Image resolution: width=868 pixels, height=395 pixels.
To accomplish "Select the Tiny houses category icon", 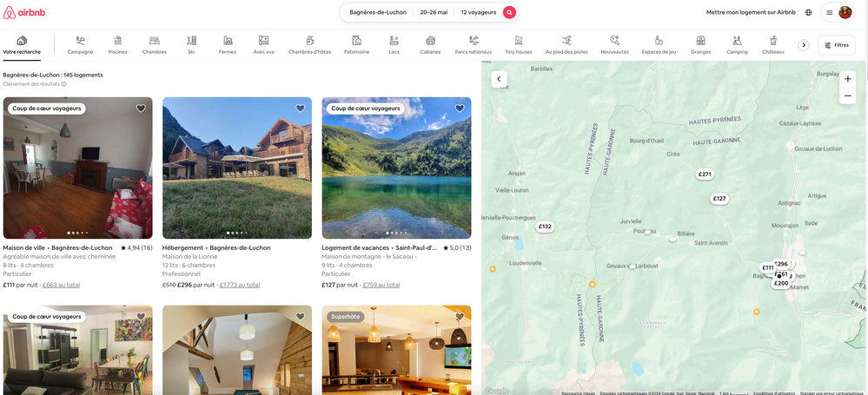I will point(518,41).
